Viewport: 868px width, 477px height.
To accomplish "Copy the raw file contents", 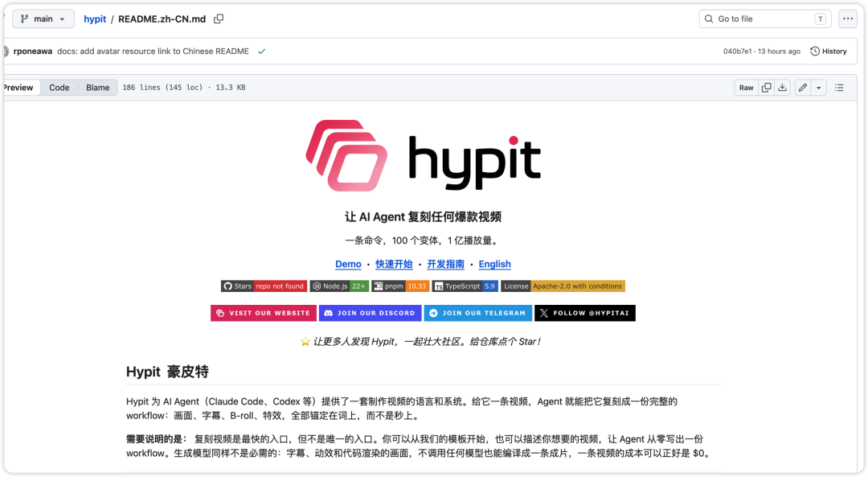I will click(766, 88).
